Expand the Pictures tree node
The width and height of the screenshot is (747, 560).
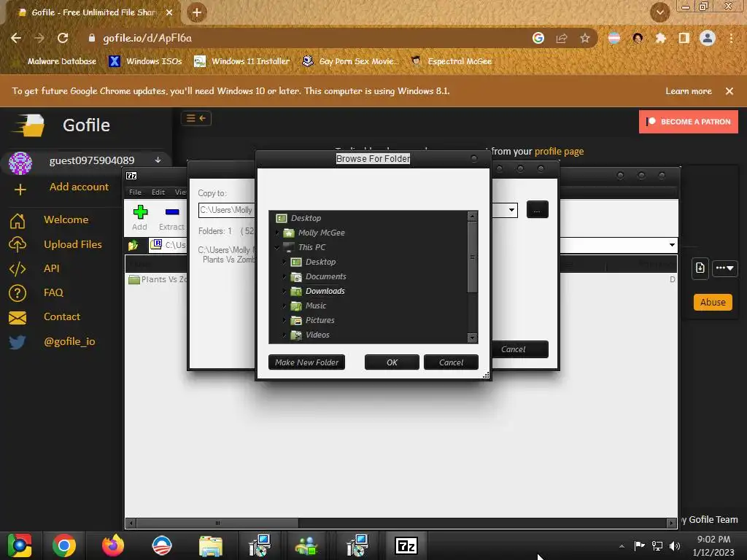coord(285,321)
